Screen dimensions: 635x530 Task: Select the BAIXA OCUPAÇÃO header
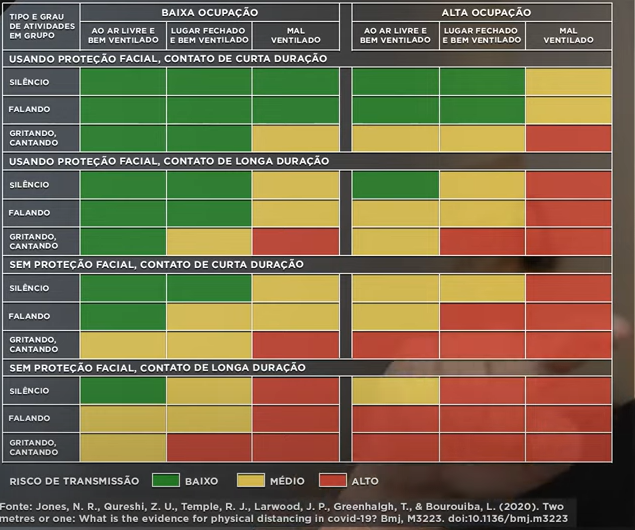[x=209, y=13]
